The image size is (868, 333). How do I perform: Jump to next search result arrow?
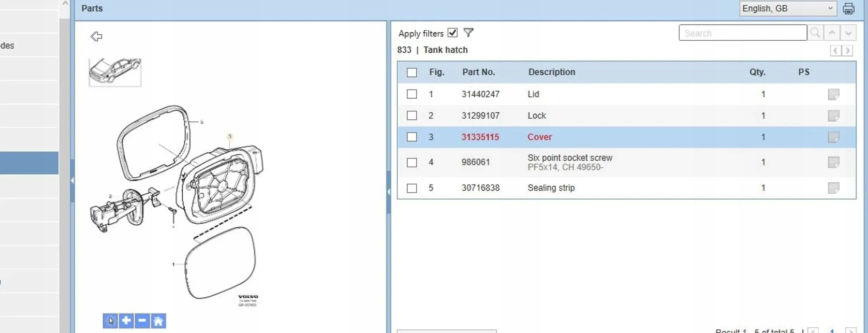pos(848,33)
